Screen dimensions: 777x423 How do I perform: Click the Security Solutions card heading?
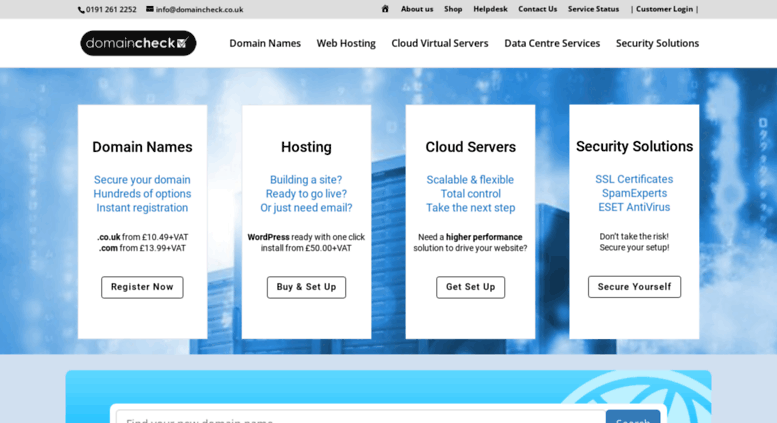(634, 147)
